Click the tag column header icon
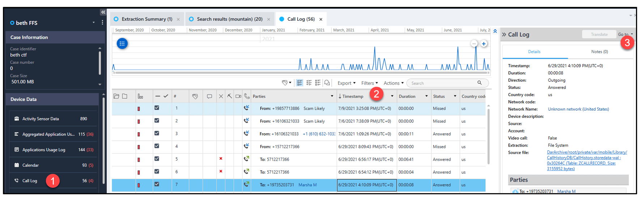Image resolution: width=644 pixels, height=199 pixels. 195,96
